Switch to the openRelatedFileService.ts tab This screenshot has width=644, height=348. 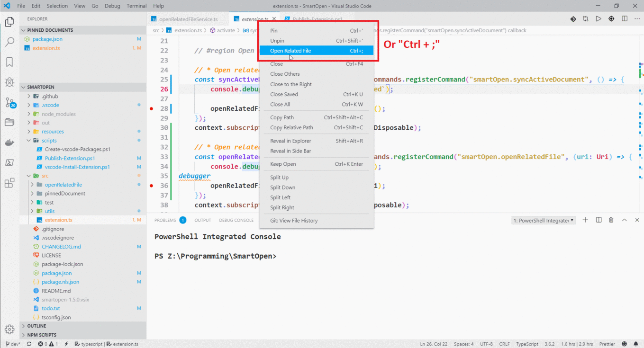[188, 19]
